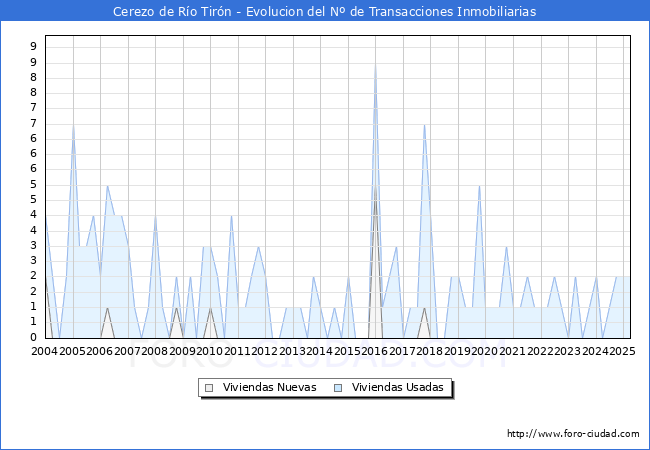Select the 2006 x-axis label
This screenshot has height=450, width=650.
tap(99, 351)
